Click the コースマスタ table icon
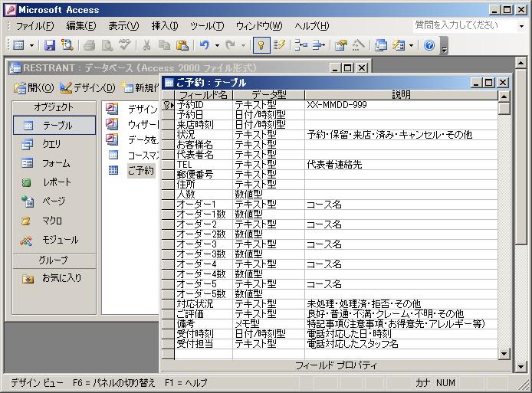This screenshot has width=532, height=393. pos(113,155)
